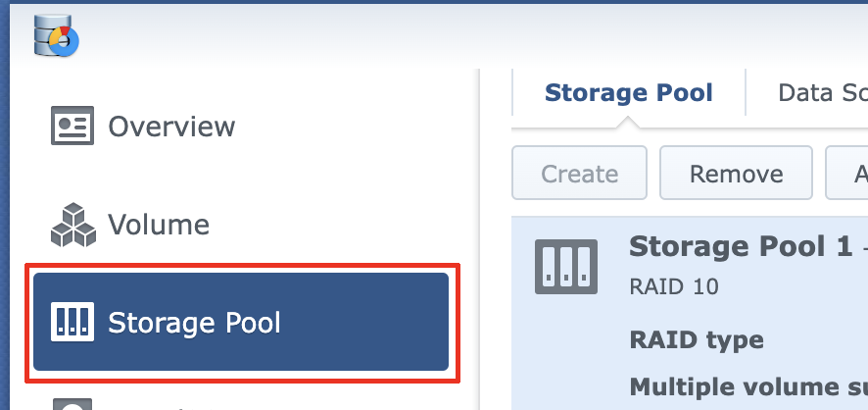The height and width of the screenshot is (410, 868).
Task: Open the Overview section label
Action: (171, 127)
